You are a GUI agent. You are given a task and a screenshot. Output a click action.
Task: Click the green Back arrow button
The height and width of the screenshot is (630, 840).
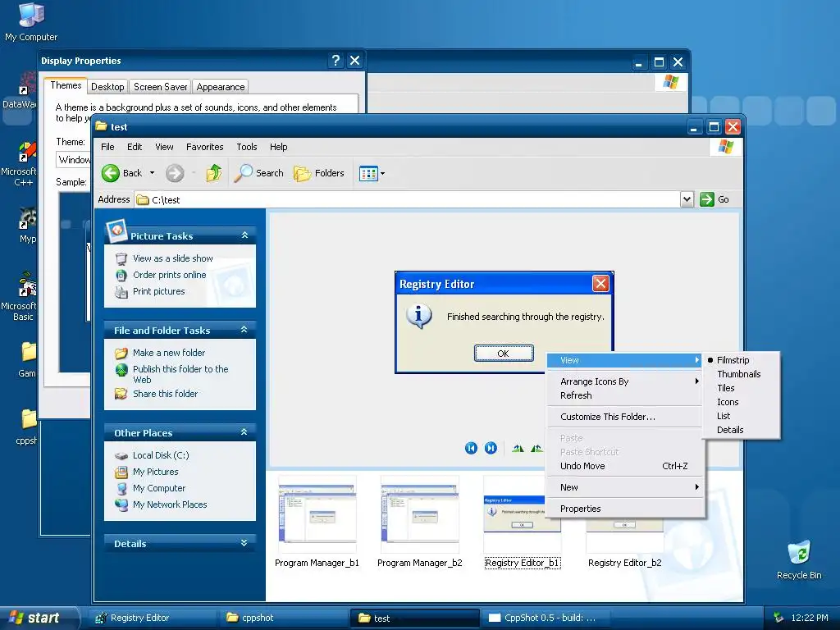[111, 173]
